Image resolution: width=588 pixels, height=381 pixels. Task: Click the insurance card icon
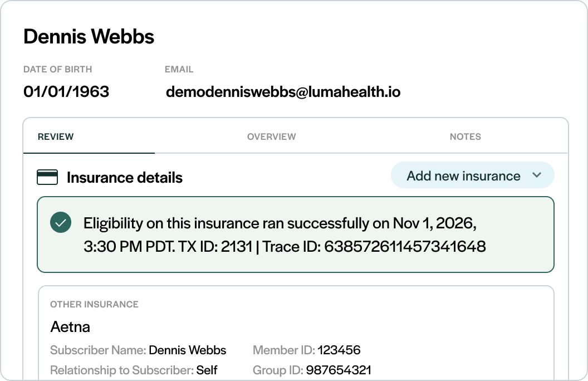coord(47,177)
